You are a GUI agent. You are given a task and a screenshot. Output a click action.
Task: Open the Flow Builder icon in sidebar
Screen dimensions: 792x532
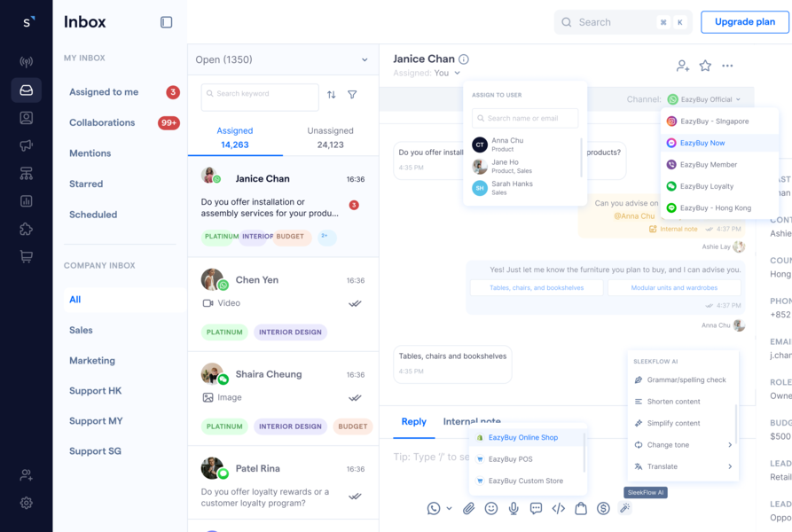click(x=27, y=174)
